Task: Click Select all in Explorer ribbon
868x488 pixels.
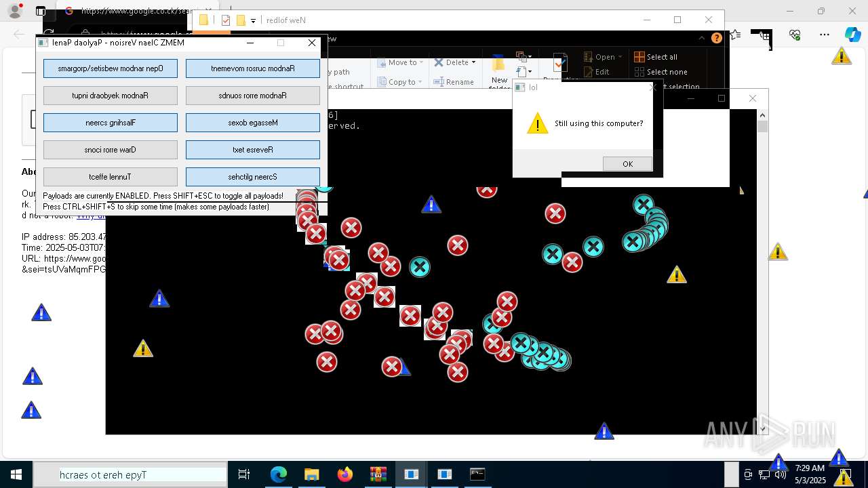Action: [x=656, y=57]
